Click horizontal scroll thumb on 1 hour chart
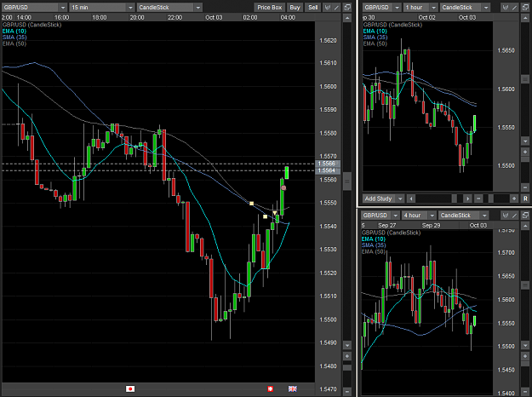 tap(455, 198)
